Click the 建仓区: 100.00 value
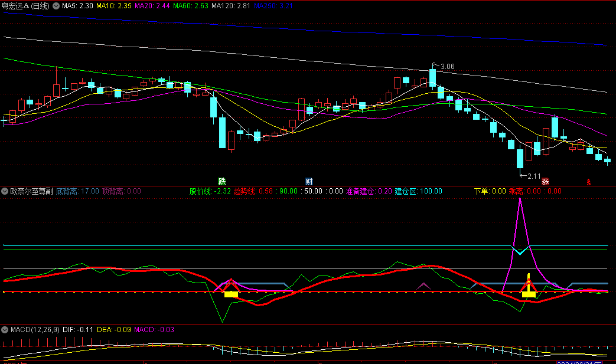The width and height of the screenshot is (616, 364). (x=418, y=191)
